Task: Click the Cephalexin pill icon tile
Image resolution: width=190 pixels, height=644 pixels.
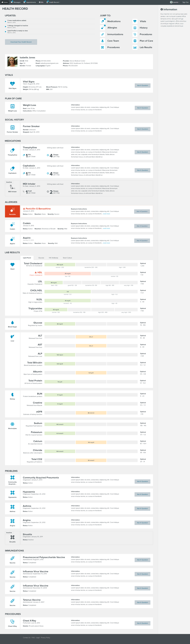Action: (12, 170)
